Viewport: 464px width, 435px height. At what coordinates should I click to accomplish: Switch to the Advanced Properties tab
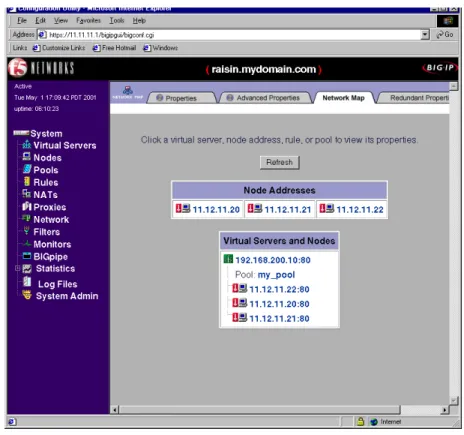click(265, 98)
